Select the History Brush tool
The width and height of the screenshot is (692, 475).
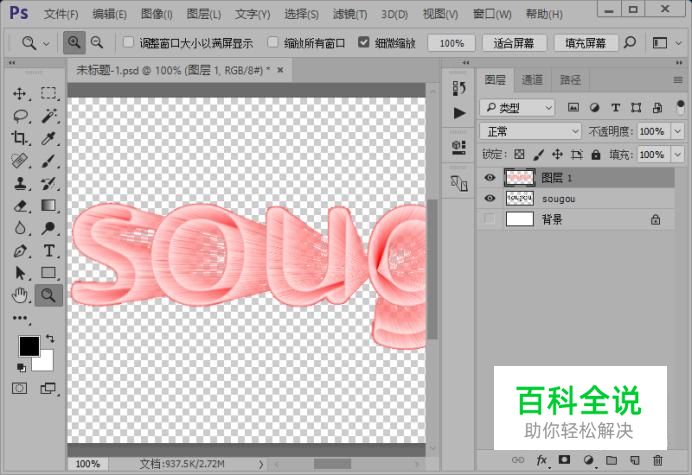coord(48,183)
